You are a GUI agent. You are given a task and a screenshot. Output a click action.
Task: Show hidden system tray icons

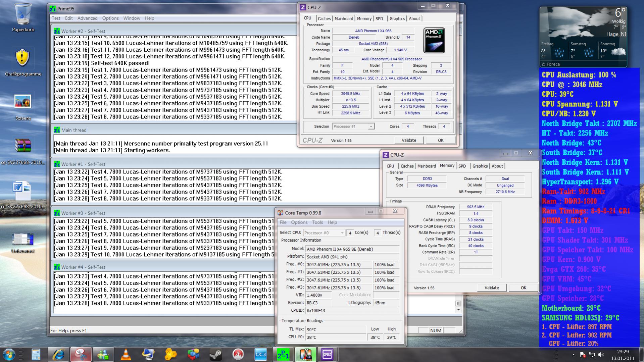click(x=574, y=355)
